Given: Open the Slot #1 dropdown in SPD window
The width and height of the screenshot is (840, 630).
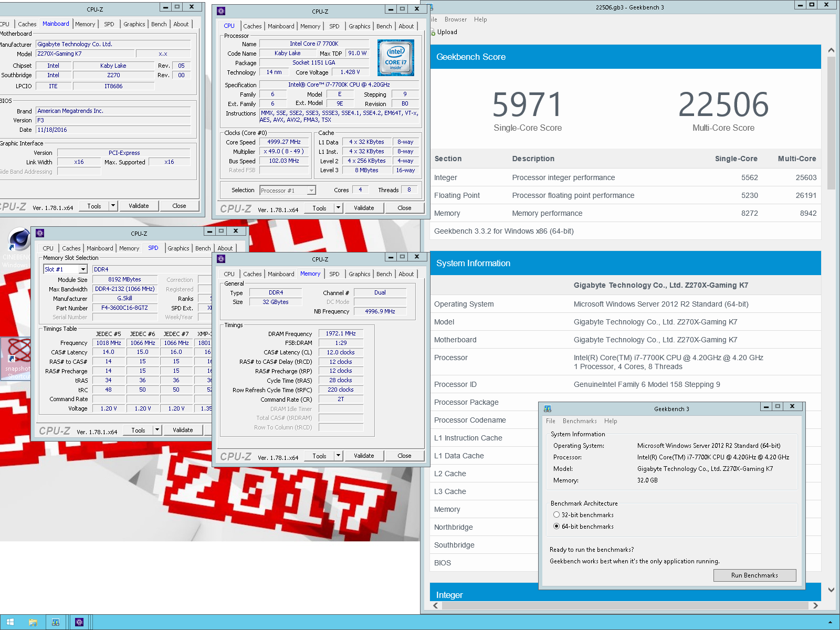Looking at the screenshot, I should [x=83, y=269].
